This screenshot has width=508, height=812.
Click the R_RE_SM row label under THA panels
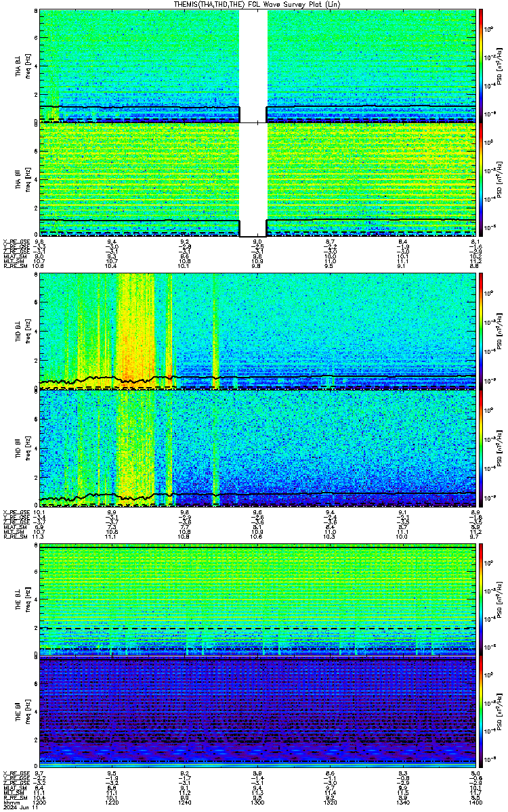pyautogui.click(x=14, y=267)
